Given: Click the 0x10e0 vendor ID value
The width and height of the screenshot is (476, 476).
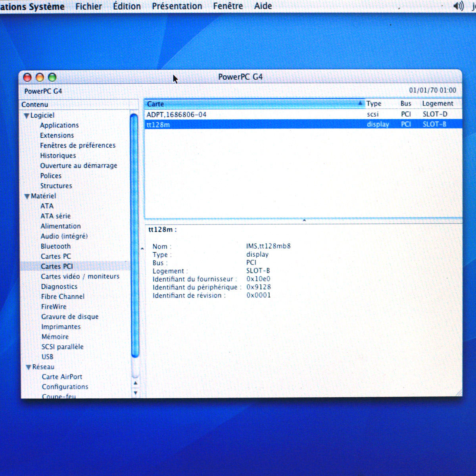Looking at the screenshot, I should 258,279.
